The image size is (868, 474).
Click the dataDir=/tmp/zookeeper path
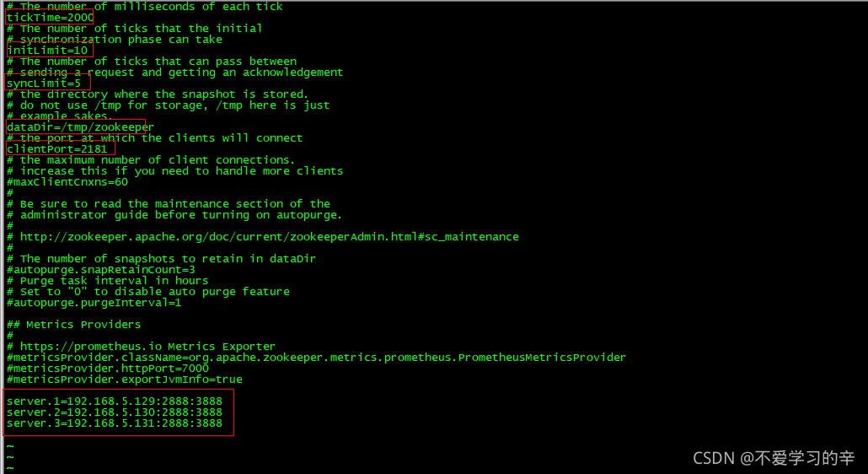80,127
